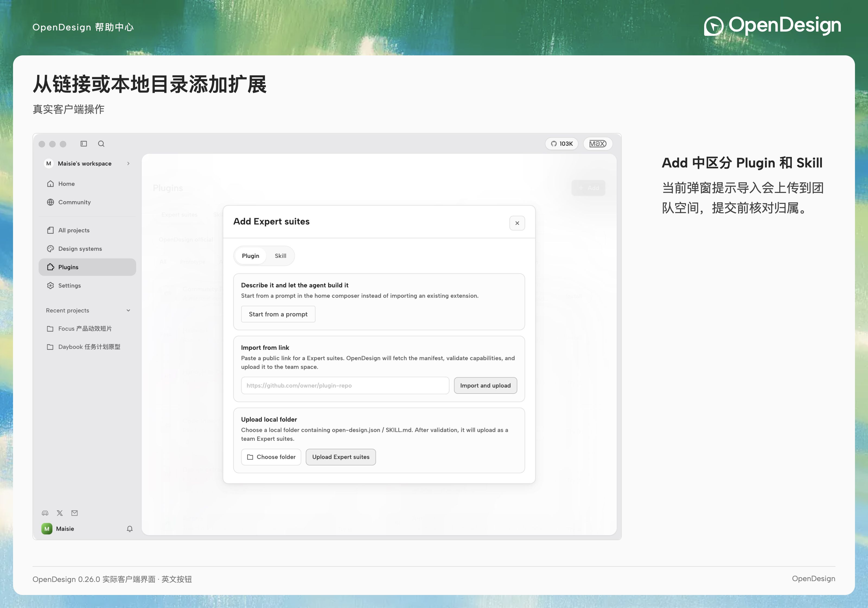Image resolution: width=868 pixels, height=608 pixels.
Task: Click the Maisie account name
Action: pyautogui.click(x=65, y=529)
